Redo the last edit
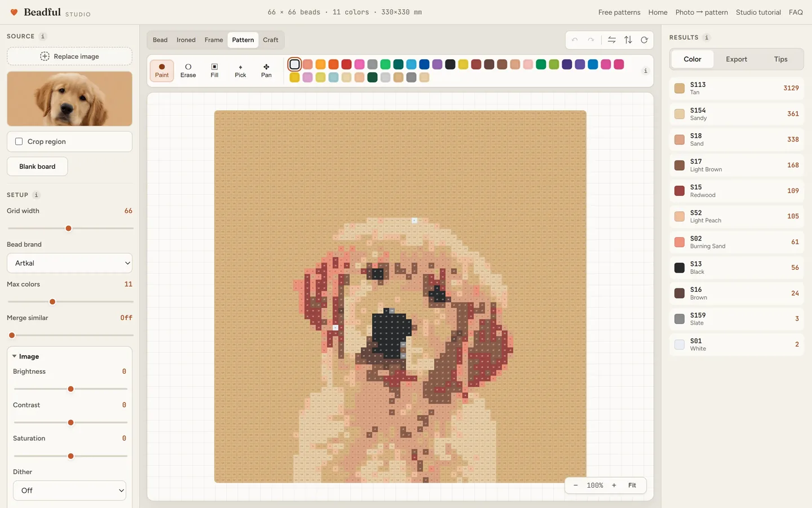 click(x=590, y=40)
